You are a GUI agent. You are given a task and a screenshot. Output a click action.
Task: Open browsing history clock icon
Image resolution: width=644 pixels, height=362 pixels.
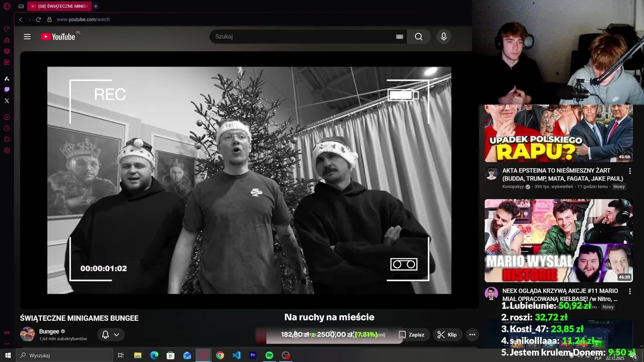point(7,128)
